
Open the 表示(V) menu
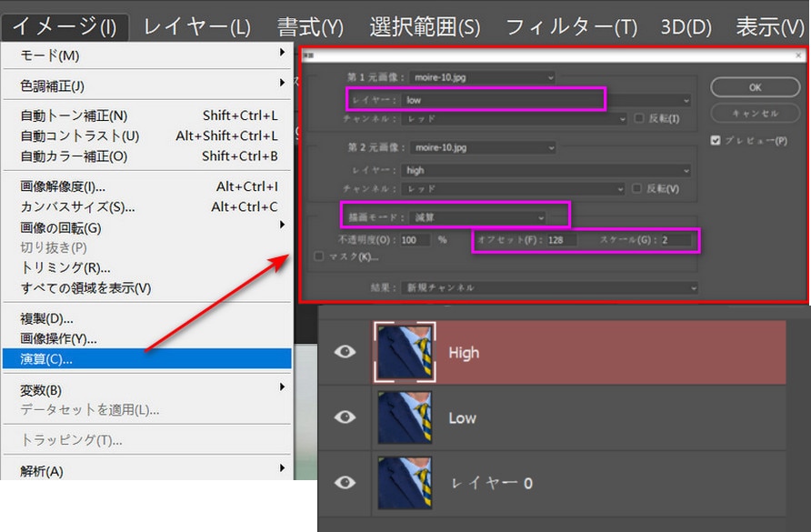769,26
